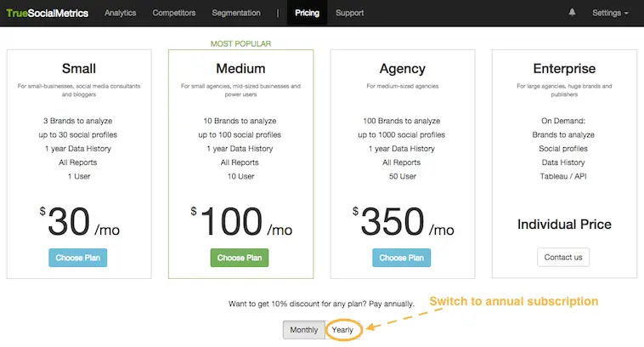Screen dimensions: 644x347
Task: Click the Individual Price text
Action: 563,225
